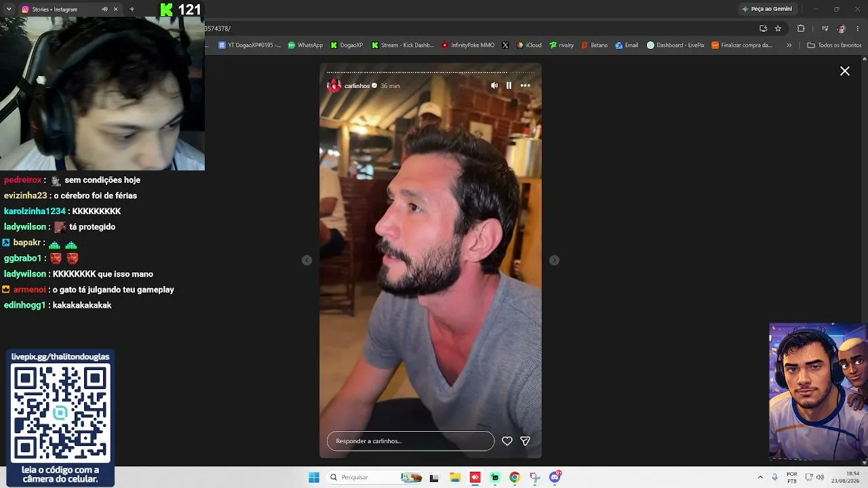Open the Stream - Kick Dashboard bookmark
Image resolution: width=868 pixels, height=488 pixels.
pos(402,45)
